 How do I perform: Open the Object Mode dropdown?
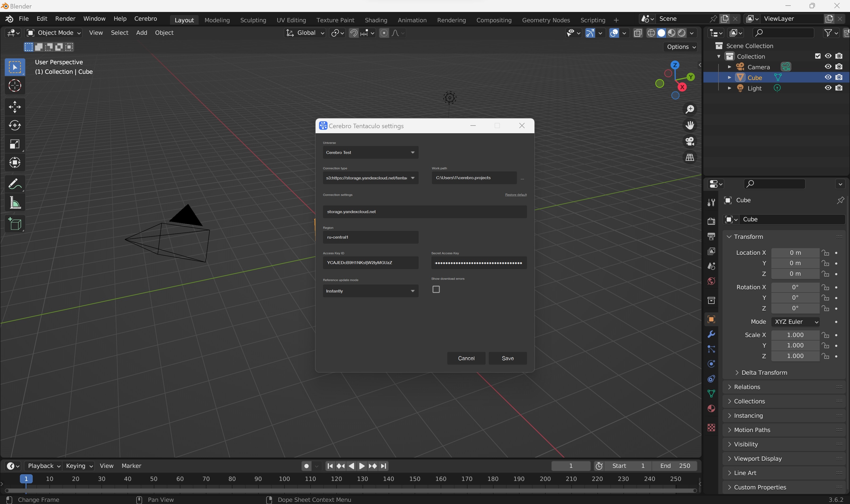pos(54,33)
